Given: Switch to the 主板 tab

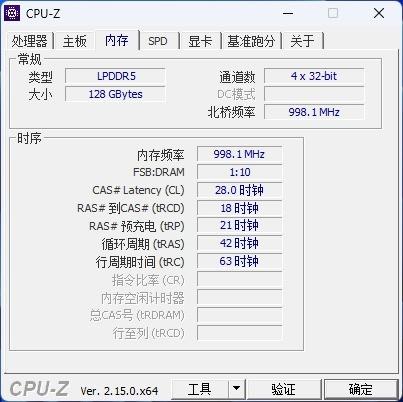Looking at the screenshot, I should click(75, 41).
